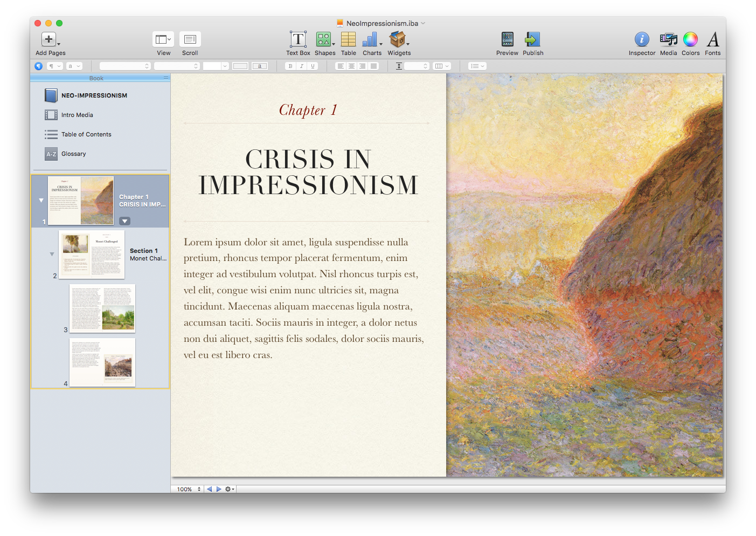This screenshot has height=536, width=756.
Task: Insert a Text Box
Action: tap(298, 40)
